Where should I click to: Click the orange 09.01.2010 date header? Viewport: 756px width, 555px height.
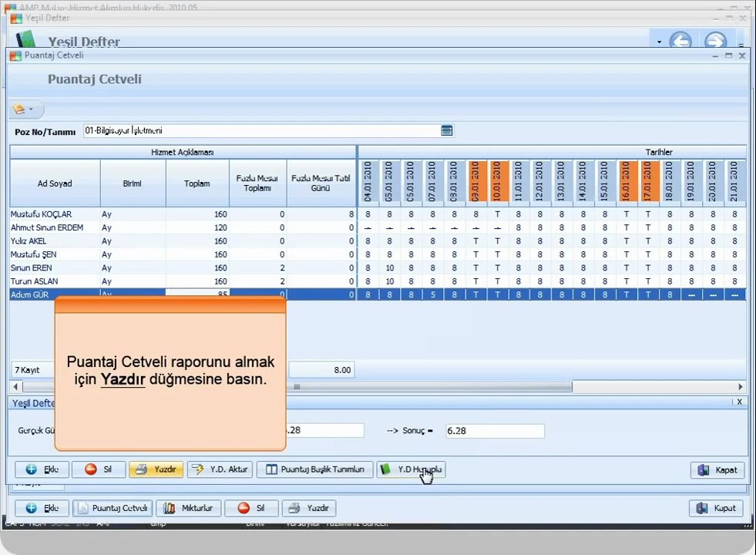476,181
